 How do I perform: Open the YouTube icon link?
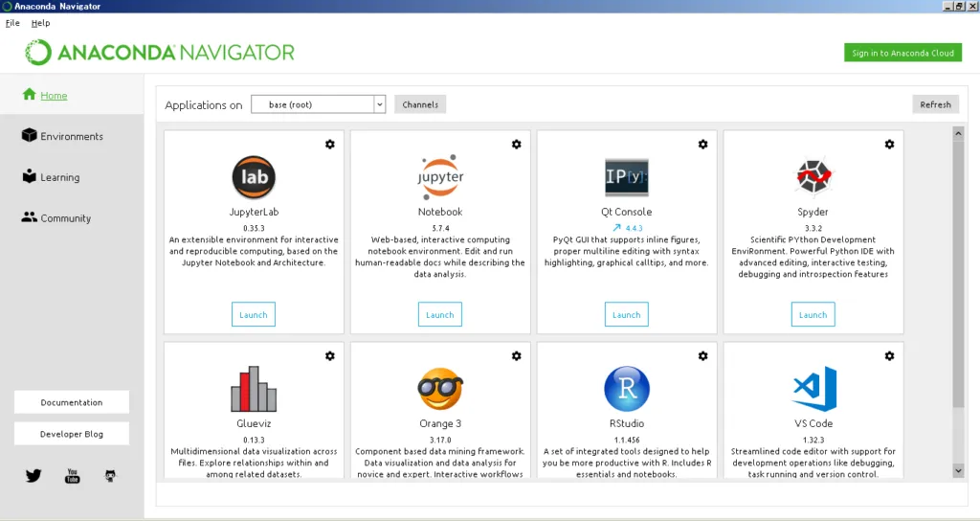tap(73, 475)
